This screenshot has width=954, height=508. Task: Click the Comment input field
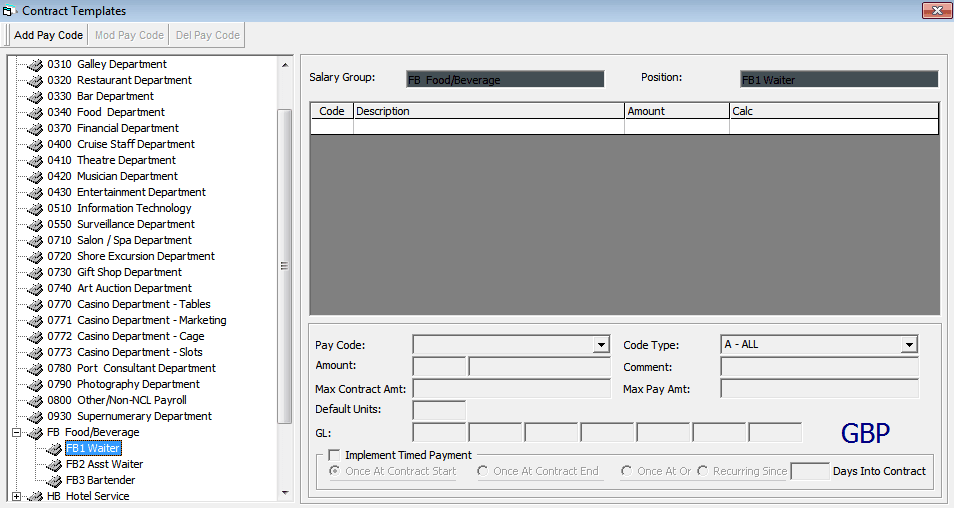[820, 367]
